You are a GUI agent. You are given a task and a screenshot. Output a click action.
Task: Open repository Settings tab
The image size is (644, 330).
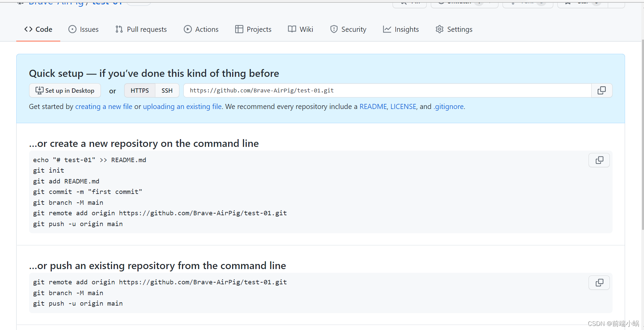tap(454, 29)
